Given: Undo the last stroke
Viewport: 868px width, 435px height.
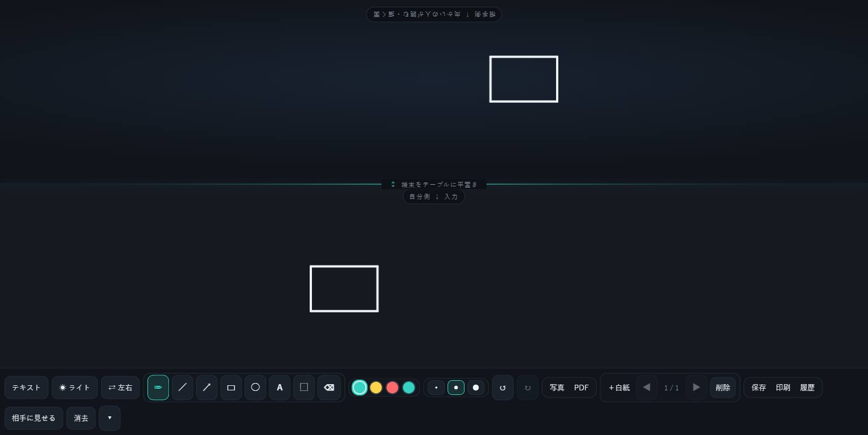Looking at the screenshot, I should pyautogui.click(x=503, y=388).
